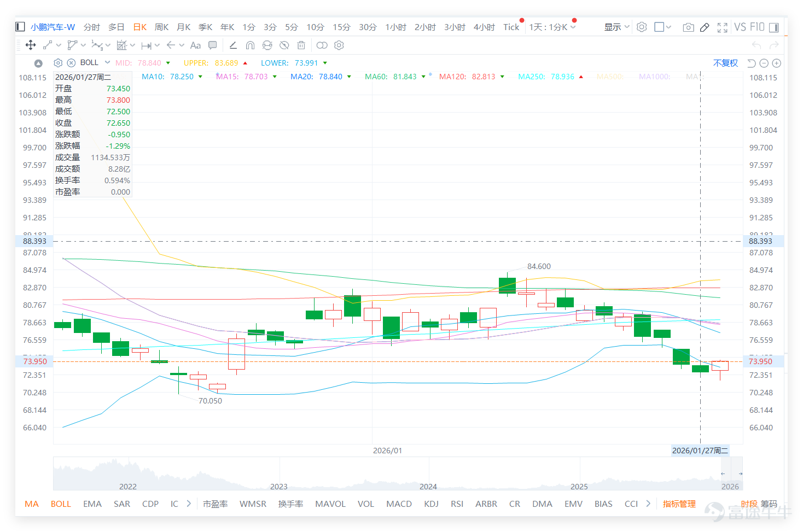Hide all drawings with eye-slash icon
803x532 pixels.
(284, 45)
